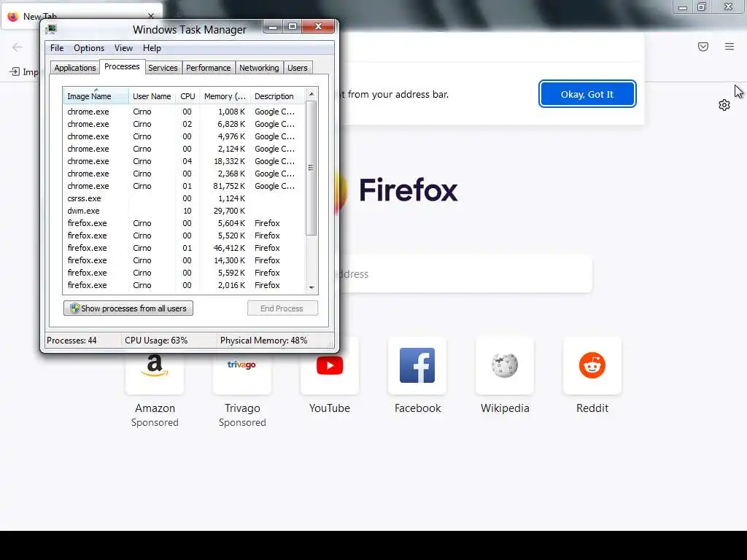The image size is (747, 560).
Task: Open the Trivago sponsored tile
Action: click(242, 366)
